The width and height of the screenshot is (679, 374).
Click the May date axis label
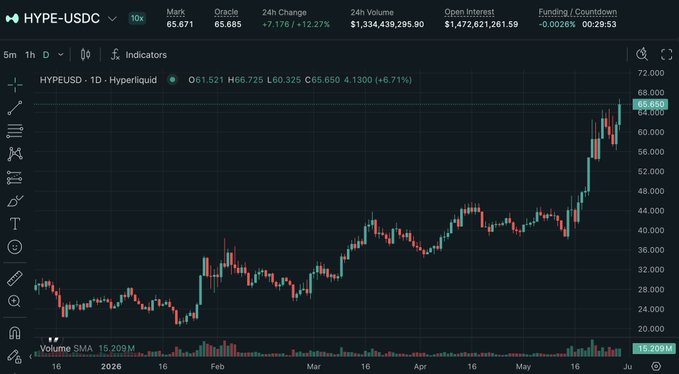coord(523,366)
